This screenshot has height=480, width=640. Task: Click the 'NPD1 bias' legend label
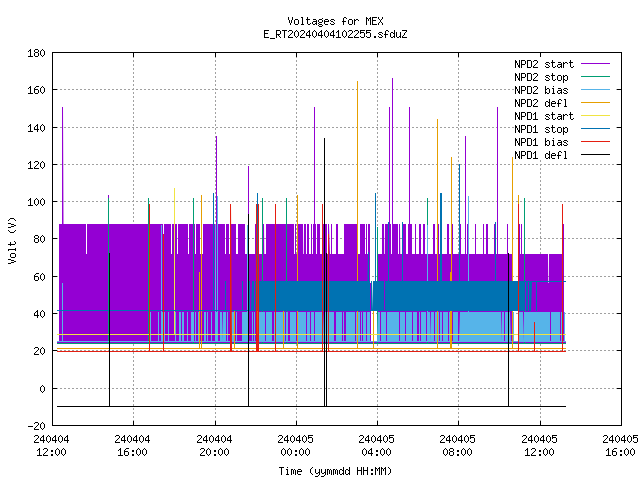click(541, 142)
